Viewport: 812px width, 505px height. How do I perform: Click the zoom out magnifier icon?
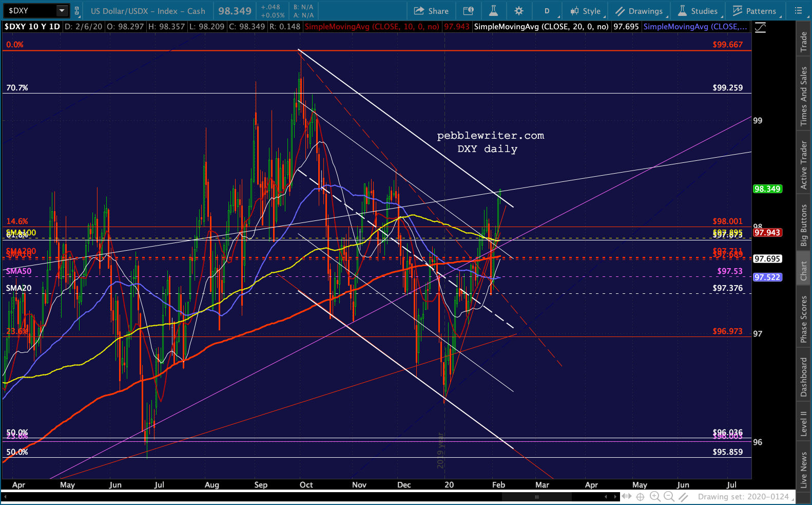[x=669, y=496]
